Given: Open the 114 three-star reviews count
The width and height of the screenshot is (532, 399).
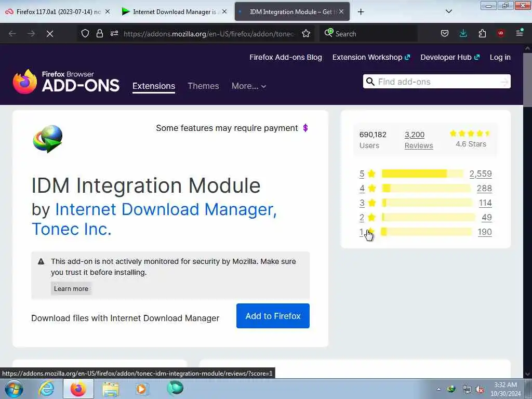Looking at the screenshot, I should click(x=485, y=203).
